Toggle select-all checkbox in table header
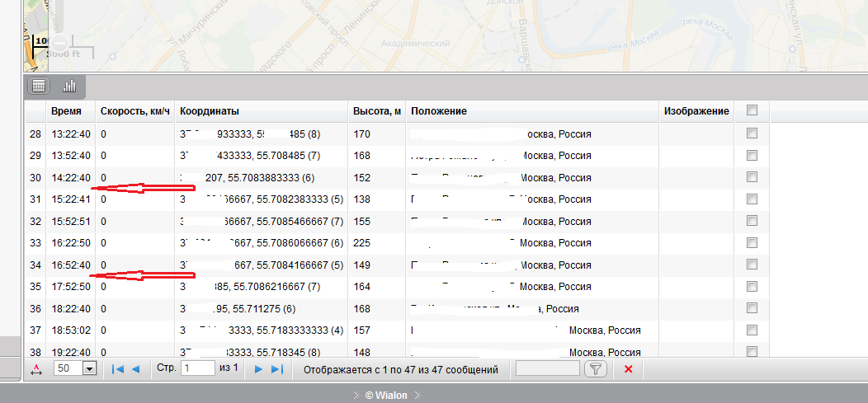 [752, 110]
